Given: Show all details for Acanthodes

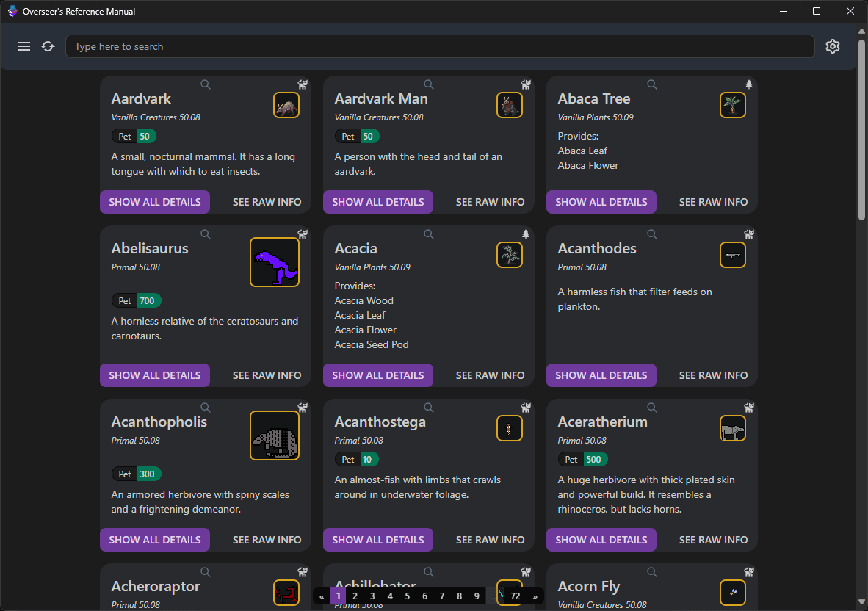Looking at the screenshot, I should tap(601, 375).
